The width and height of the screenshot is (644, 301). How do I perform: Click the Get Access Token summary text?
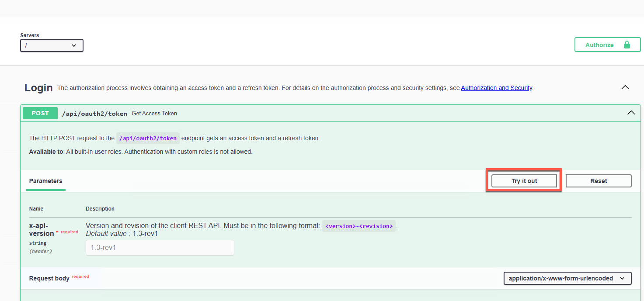[154, 114]
